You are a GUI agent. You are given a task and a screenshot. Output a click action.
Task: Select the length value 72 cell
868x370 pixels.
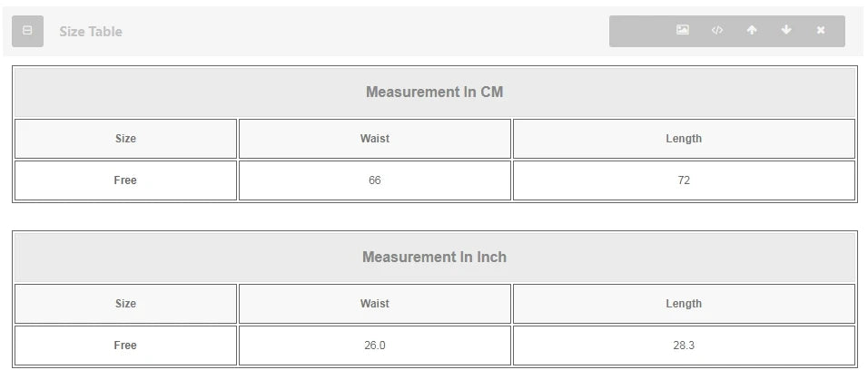[x=684, y=180]
